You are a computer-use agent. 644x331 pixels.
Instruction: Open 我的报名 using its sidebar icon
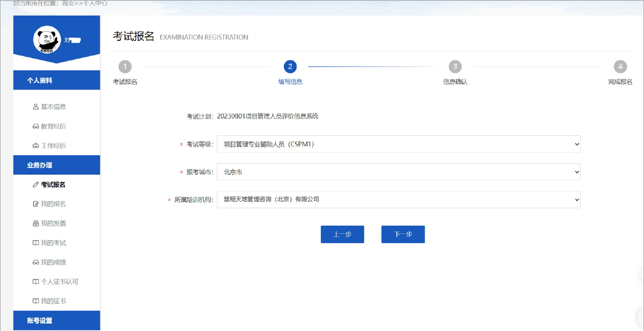coord(35,203)
